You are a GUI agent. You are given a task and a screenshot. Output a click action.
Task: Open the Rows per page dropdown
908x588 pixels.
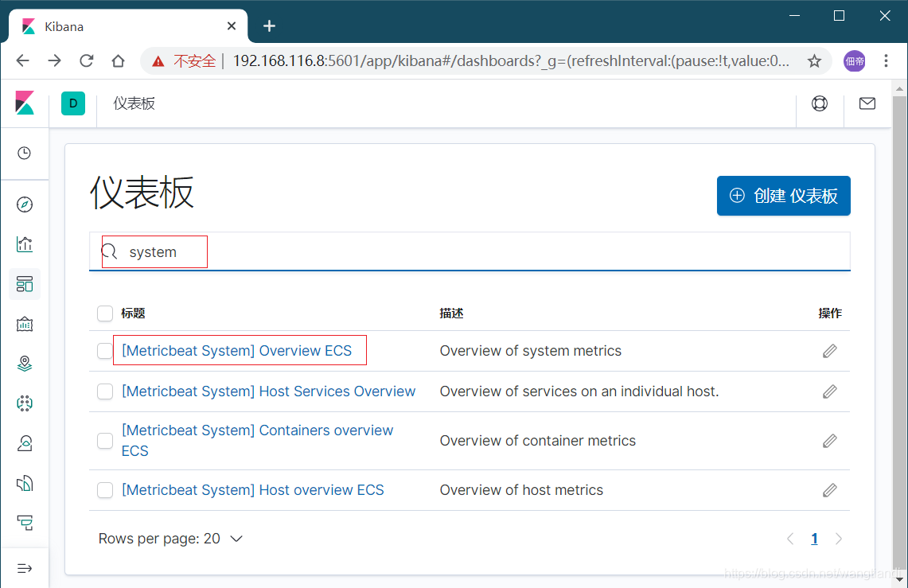pyautogui.click(x=170, y=539)
